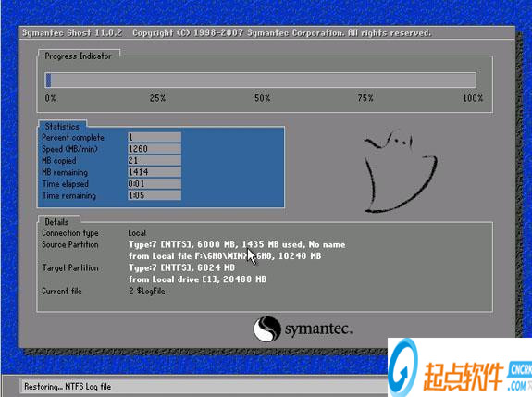532x397 pixels.
Task: Click the target 'Type:7 [NTFS], 6824 MB' line
Action: click(x=181, y=267)
